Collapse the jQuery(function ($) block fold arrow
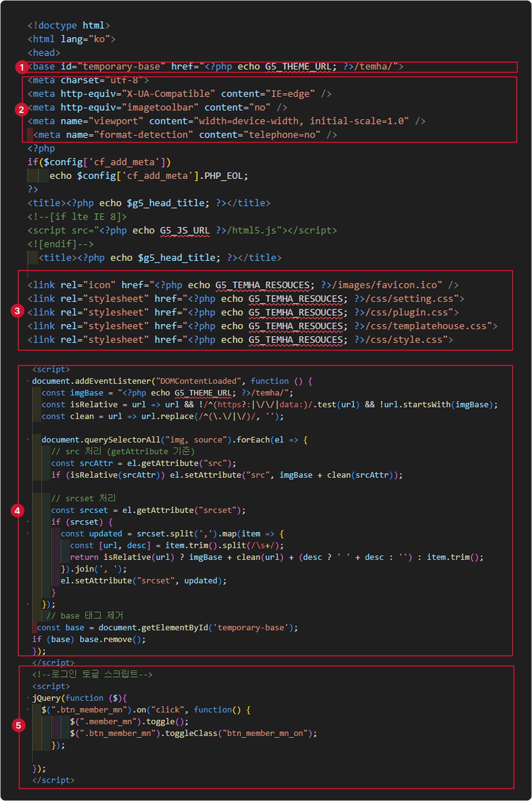 [x=28, y=698]
